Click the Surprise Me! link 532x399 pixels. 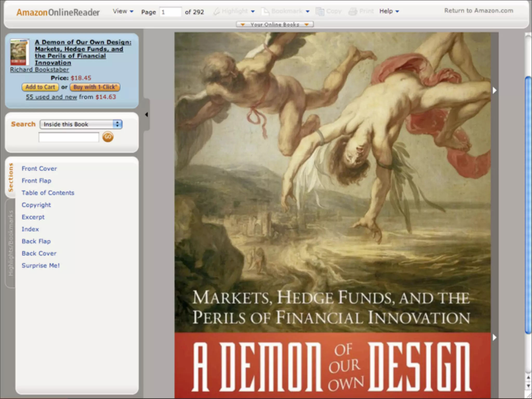(x=41, y=265)
